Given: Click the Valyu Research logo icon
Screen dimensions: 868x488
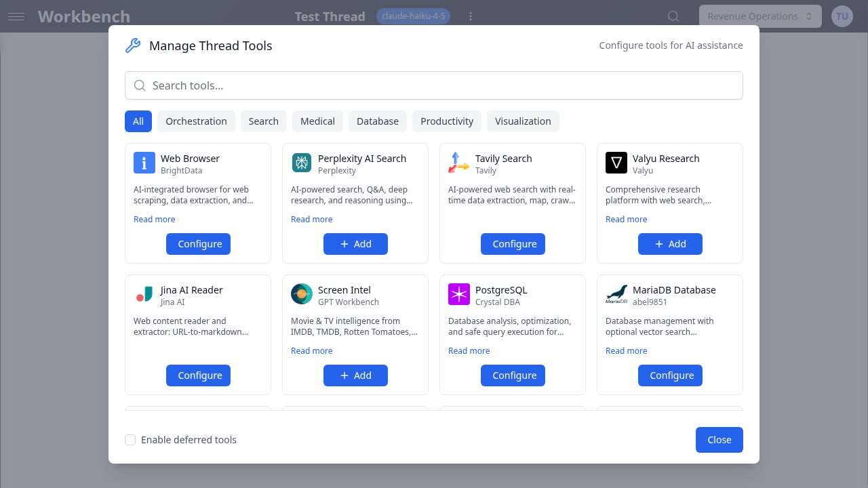Looking at the screenshot, I should pos(616,163).
